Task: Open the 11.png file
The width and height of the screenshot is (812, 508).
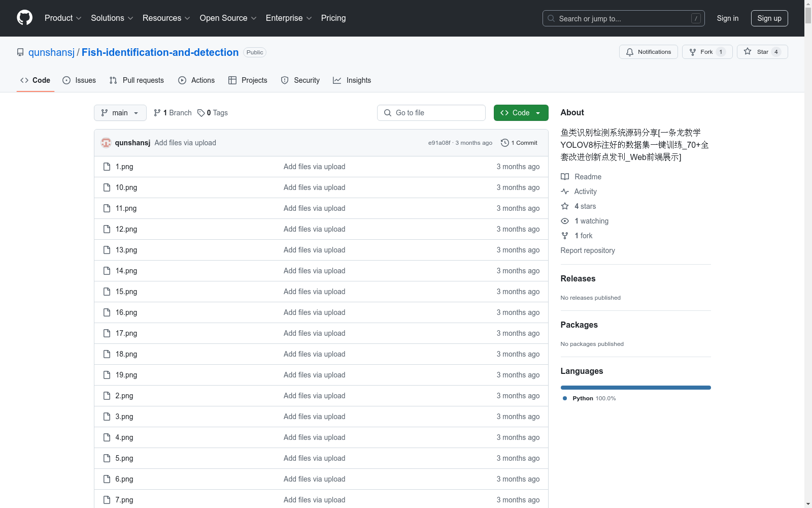Action: point(126,208)
